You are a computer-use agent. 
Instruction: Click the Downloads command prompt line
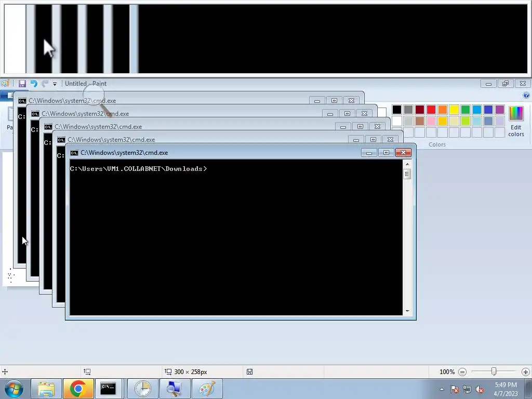tap(138, 169)
